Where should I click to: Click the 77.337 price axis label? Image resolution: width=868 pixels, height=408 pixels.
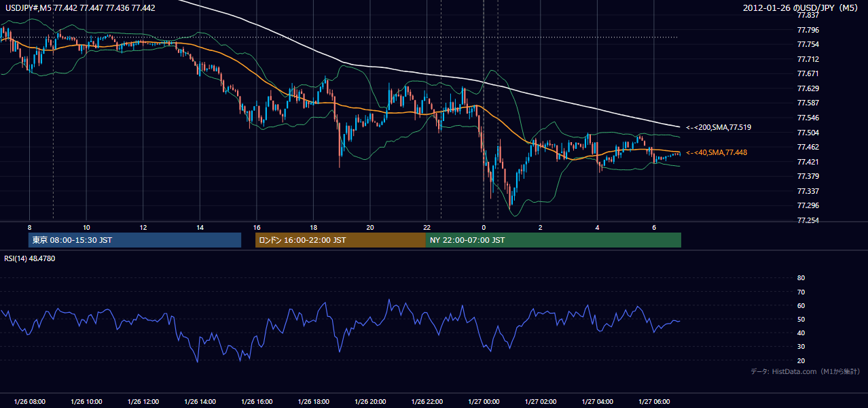[x=808, y=191]
